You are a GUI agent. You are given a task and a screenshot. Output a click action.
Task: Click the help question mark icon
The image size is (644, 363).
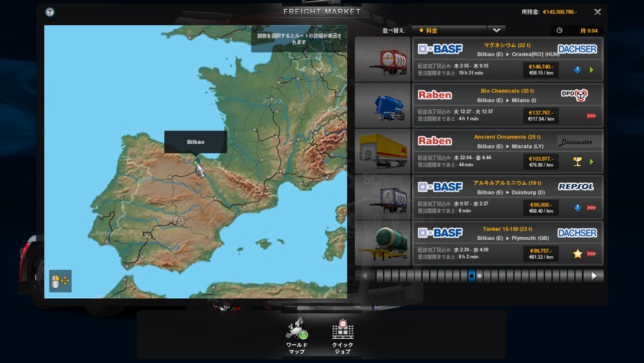[50, 12]
